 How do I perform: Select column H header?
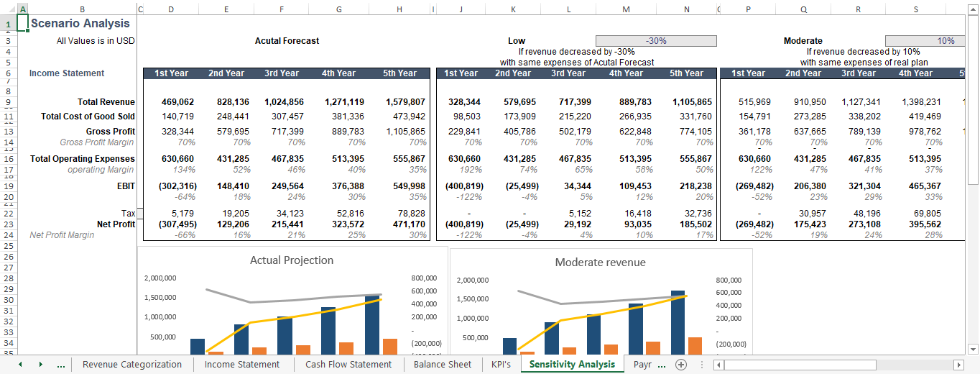tap(399, 9)
